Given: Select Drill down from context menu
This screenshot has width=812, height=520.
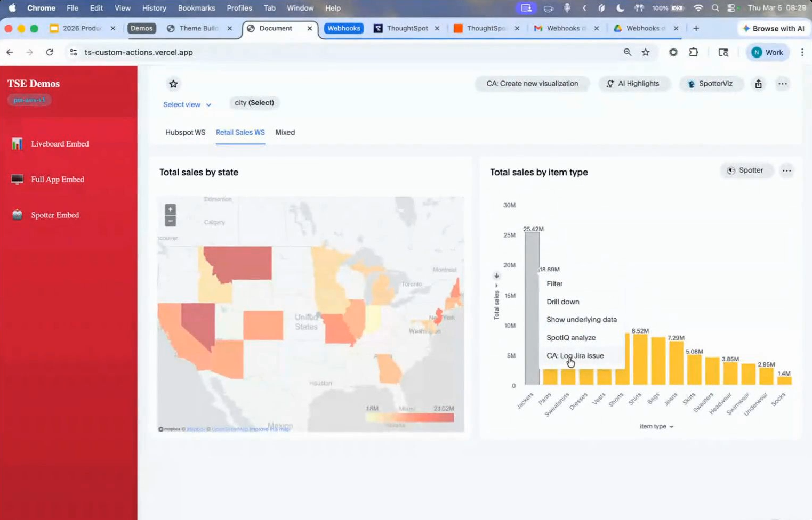Looking at the screenshot, I should click(x=562, y=302).
